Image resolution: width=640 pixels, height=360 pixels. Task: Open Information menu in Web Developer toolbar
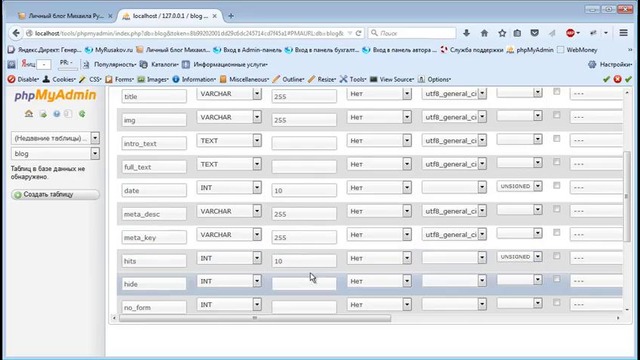[194, 79]
